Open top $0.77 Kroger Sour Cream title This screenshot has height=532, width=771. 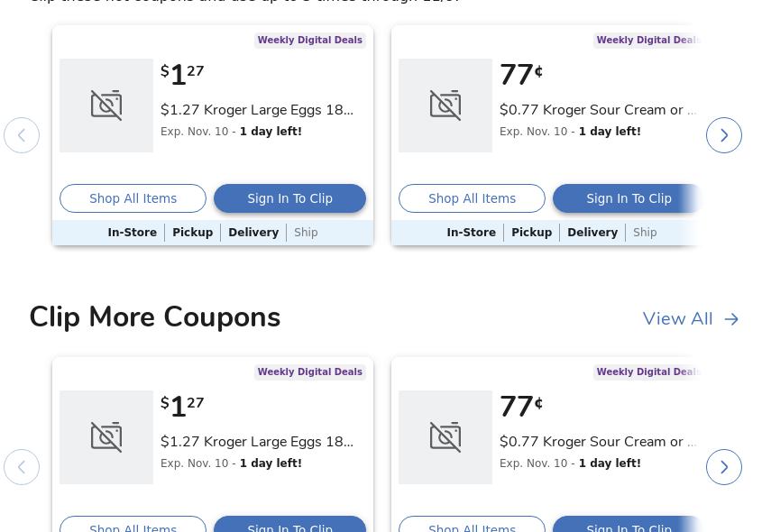(597, 110)
